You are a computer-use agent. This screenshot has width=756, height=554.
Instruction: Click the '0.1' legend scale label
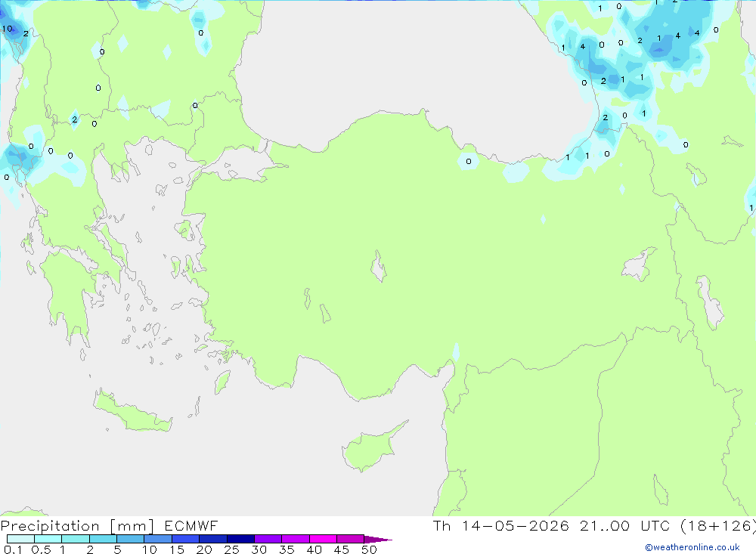pyautogui.click(x=13, y=549)
